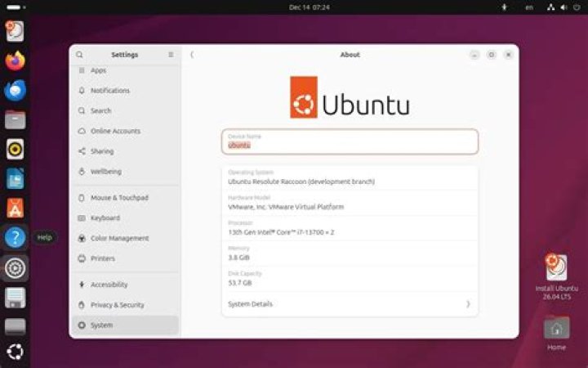Show applications via the Ubuntu logo dock button
Image resolution: width=588 pixels, height=368 pixels.
point(15,352)
